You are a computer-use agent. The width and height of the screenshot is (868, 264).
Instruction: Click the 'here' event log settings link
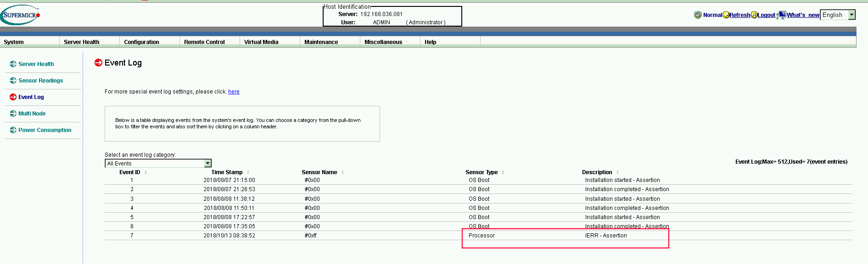click(234, 92)
